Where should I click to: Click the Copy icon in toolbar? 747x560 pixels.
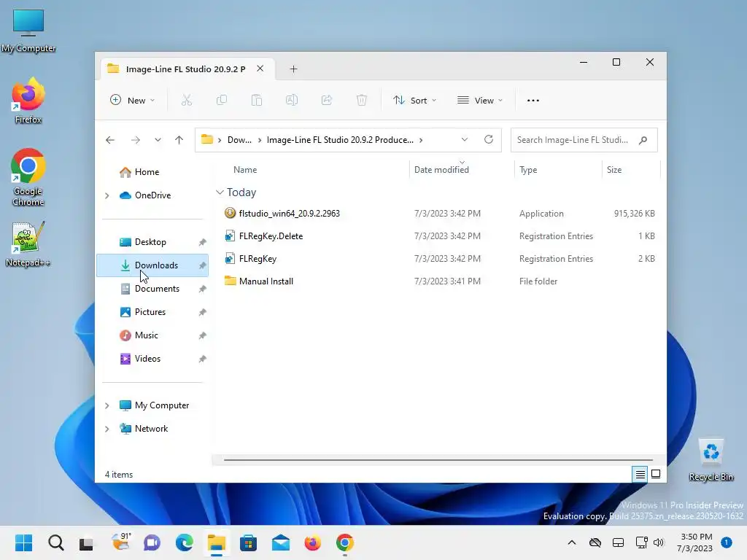[222, 100]
